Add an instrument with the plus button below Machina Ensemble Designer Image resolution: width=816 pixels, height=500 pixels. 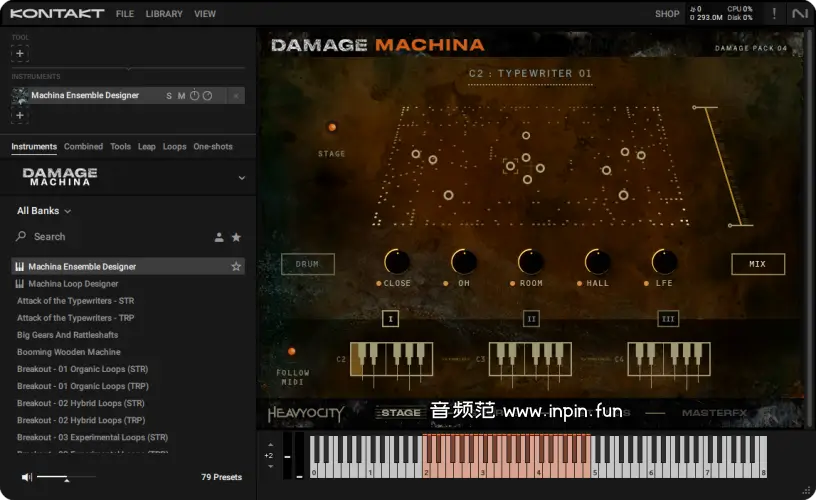(20, 116)
